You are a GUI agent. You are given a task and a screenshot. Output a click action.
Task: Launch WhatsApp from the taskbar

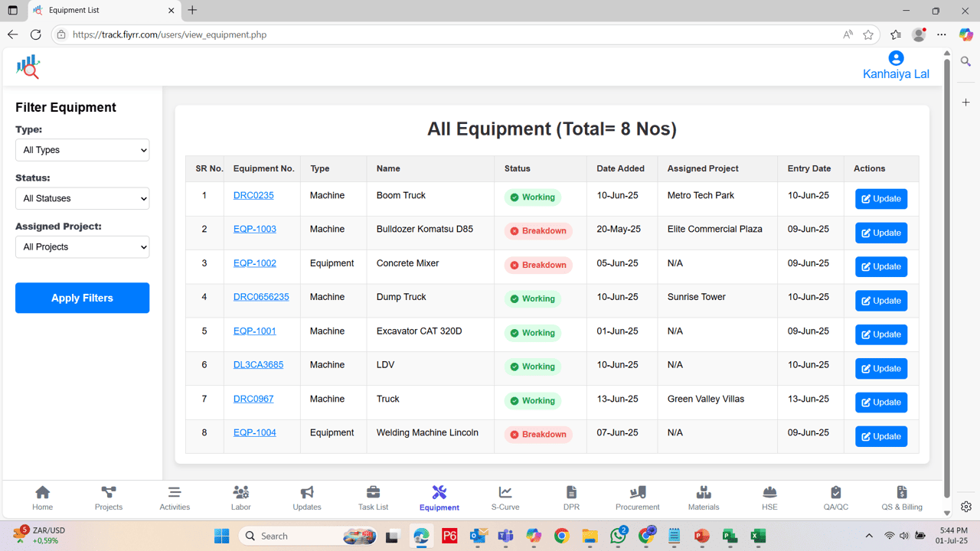click(x=617, y=536)
